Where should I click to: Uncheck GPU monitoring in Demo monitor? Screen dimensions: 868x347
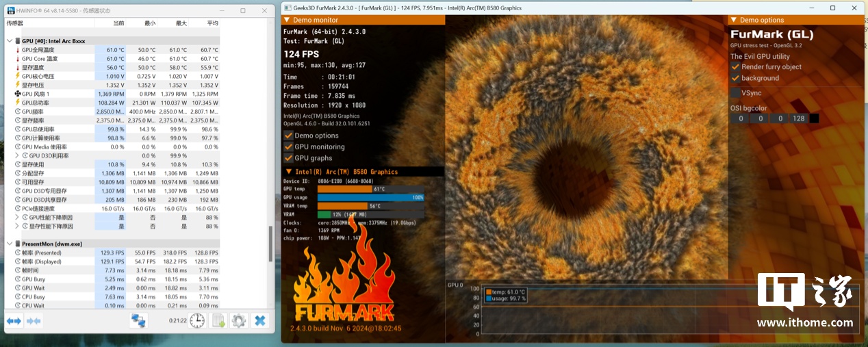[x=288, y=146]
